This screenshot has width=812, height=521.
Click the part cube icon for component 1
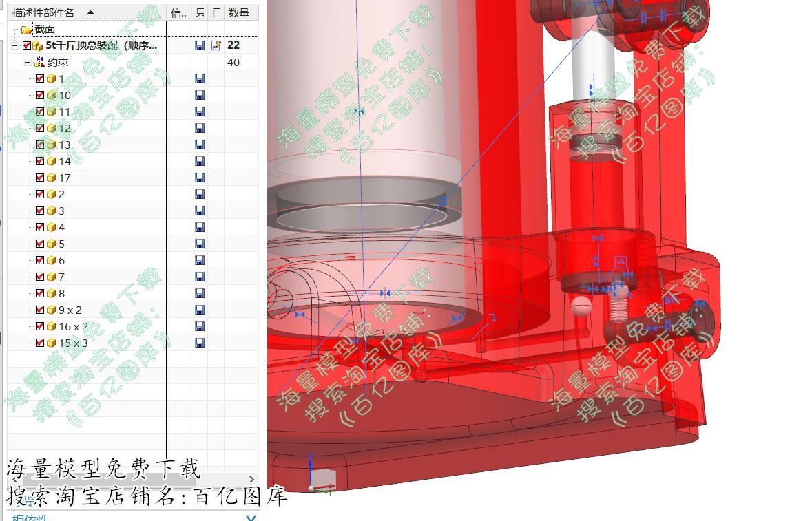coord(51,78)
